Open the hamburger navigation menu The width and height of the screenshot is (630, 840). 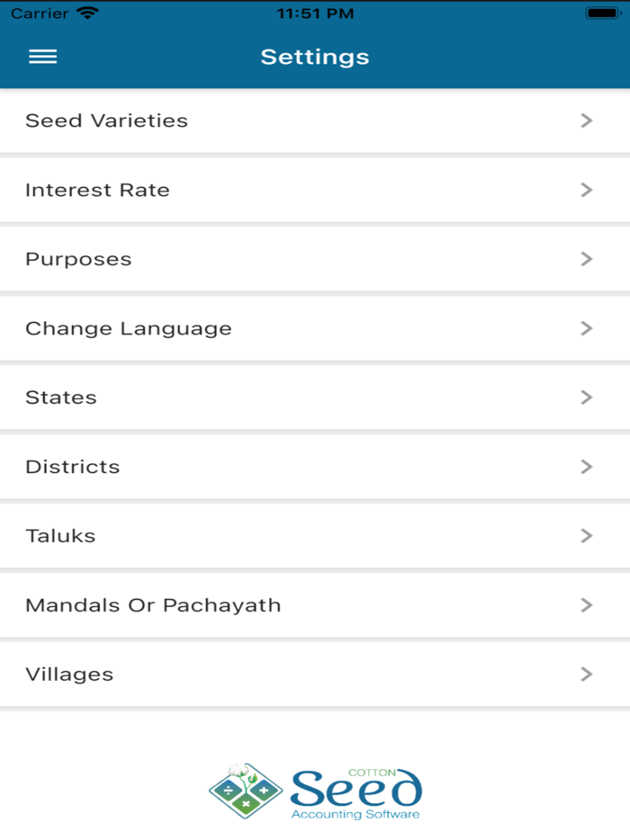[x=42, y=56]
